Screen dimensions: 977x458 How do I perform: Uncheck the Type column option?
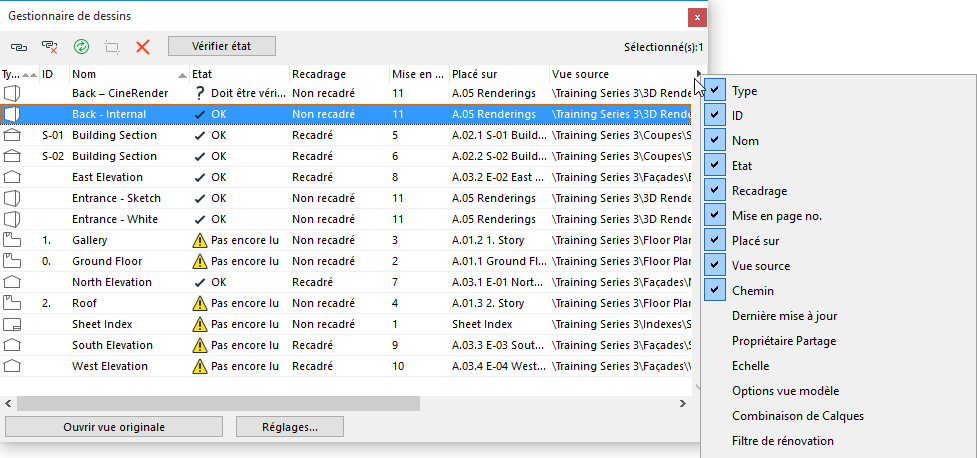pyautogui.click(x=715, y=90)
